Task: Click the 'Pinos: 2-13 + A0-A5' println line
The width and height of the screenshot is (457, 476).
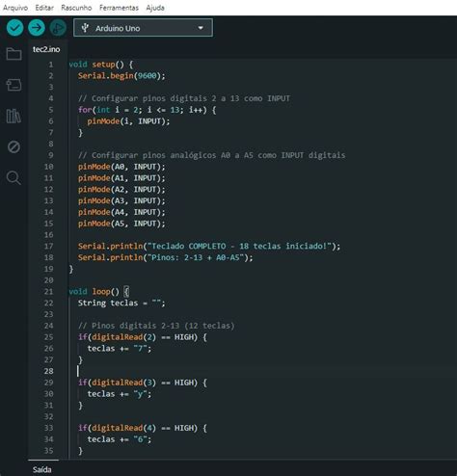Action: click(x=165, y=257)
